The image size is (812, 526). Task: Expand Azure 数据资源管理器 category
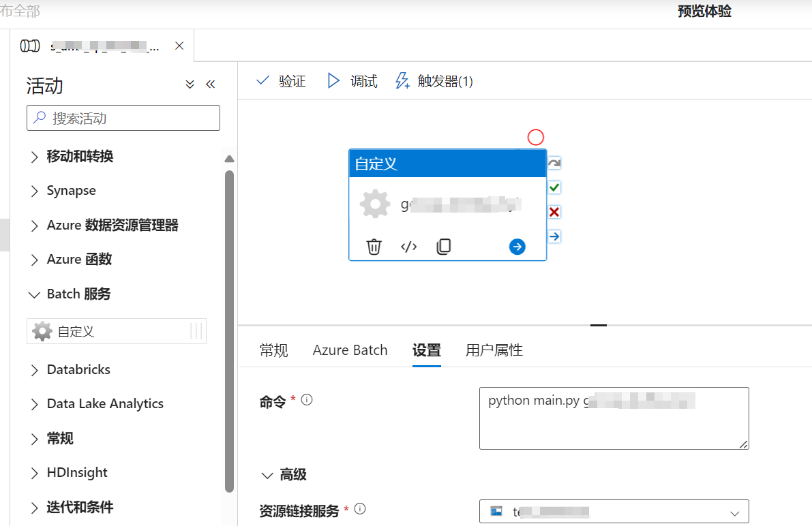pos(34,226)
